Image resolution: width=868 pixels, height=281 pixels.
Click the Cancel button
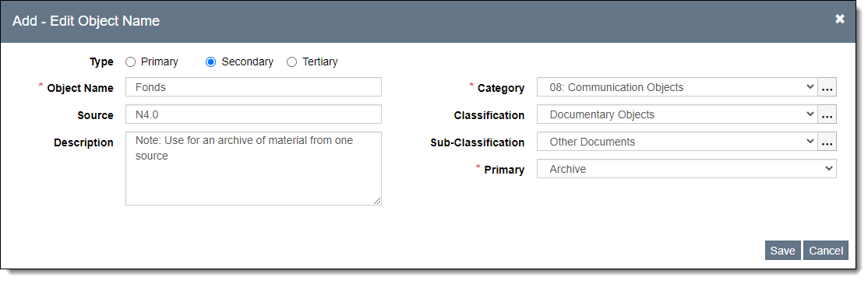click(x=825, y=251)
